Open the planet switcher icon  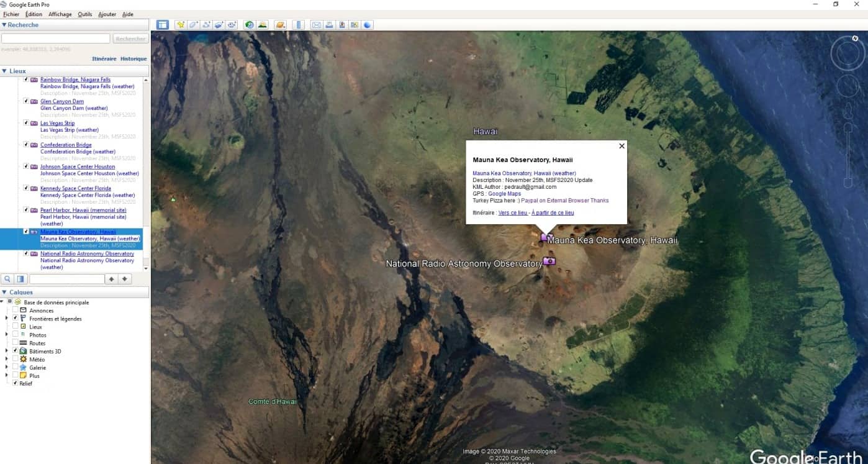point(280,25)
